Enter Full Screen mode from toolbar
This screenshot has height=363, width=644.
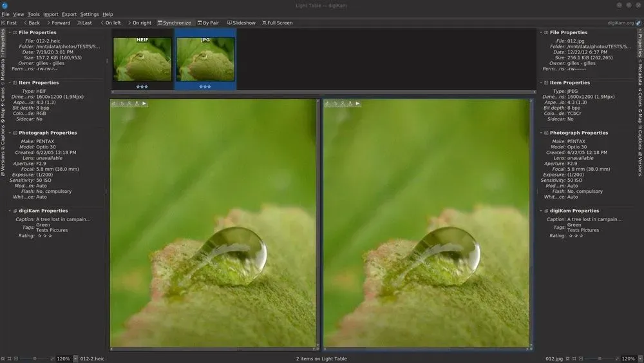pos(277,23)
